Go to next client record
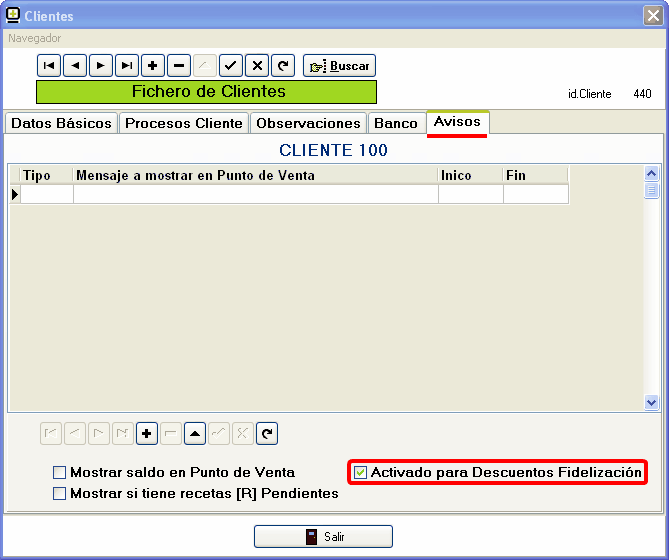Screen dimensions: 669x560 [101, 66]
